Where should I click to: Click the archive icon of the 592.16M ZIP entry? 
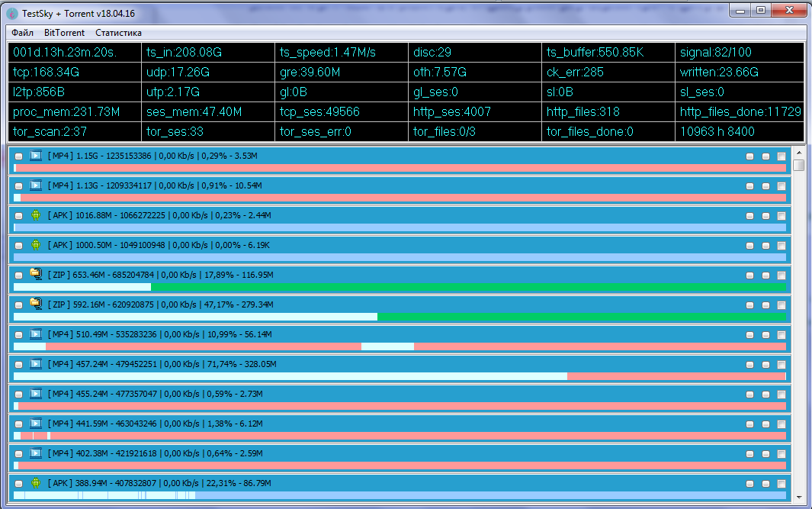(36, 304)
